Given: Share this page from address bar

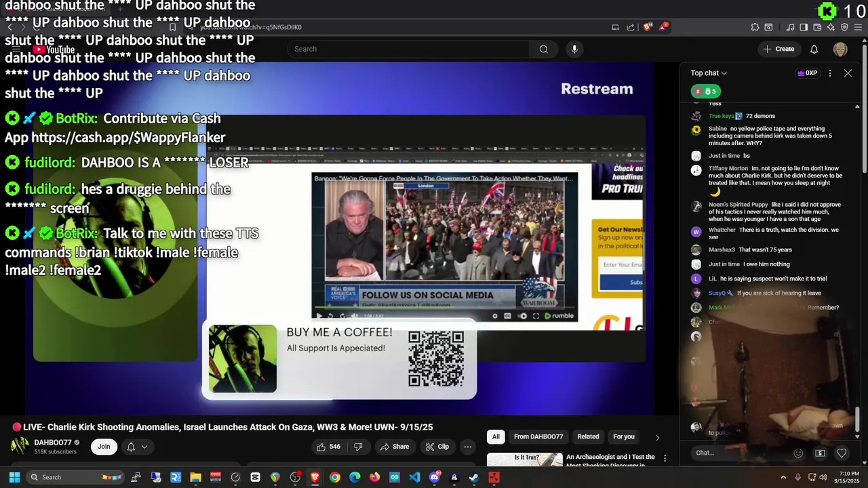Looking at the screenshot, I should [631, 27].
